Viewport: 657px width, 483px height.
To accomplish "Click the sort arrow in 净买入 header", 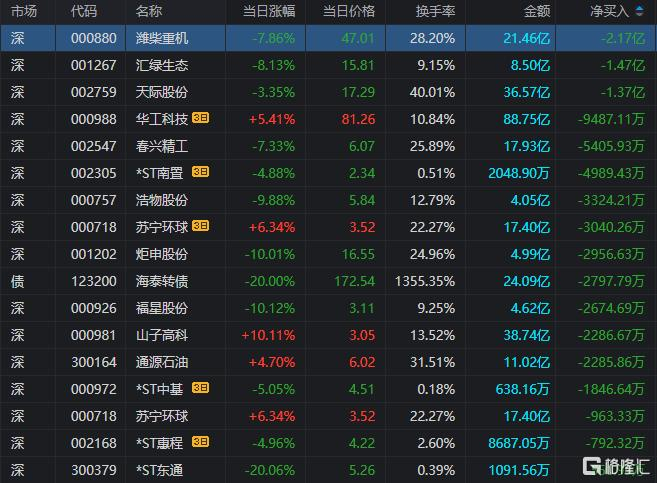I will pos(649,12).
